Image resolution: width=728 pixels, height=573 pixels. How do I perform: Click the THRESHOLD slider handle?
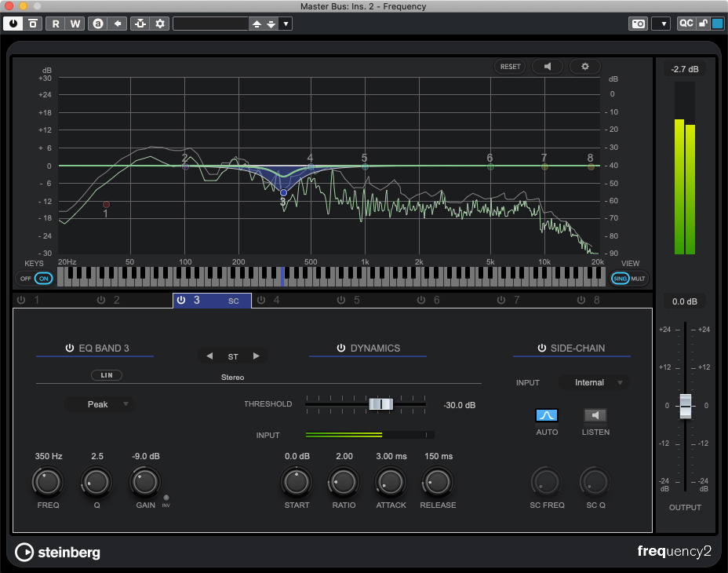(x=380, y=404)
